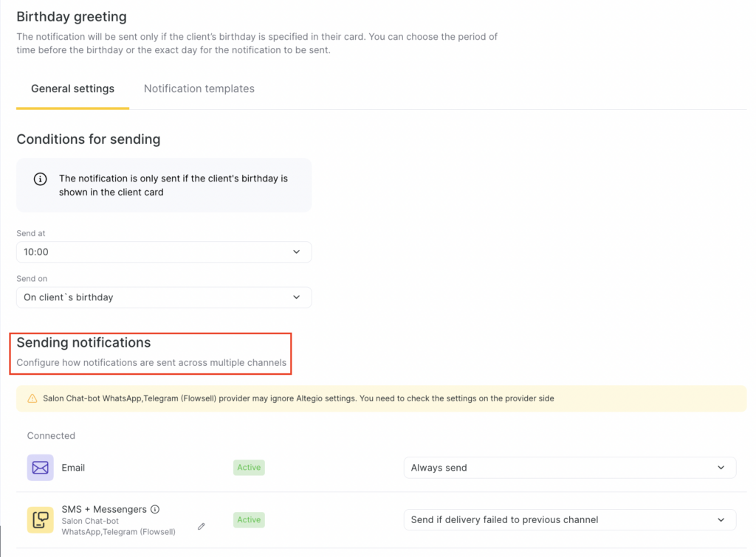
Task: Click the Conditions for sending heading
Action: pyautogui.click(x=88, y=139)
